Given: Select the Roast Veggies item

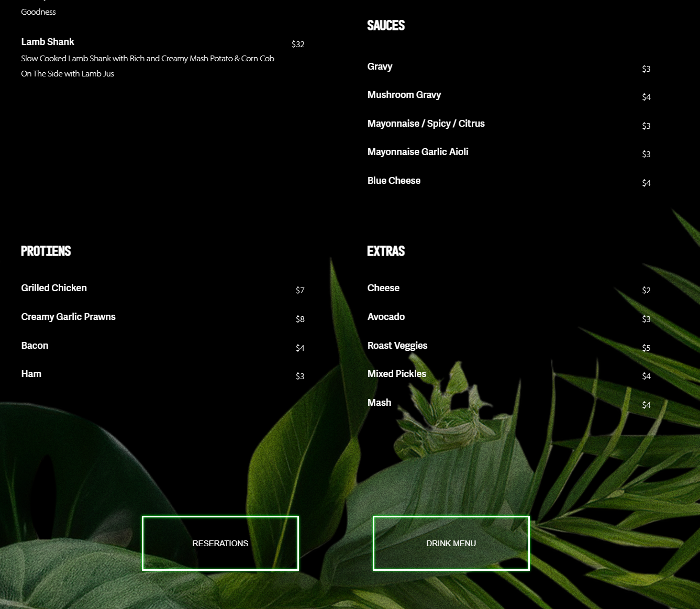Looking at the screenshot, I should click(x=397, y=346).
